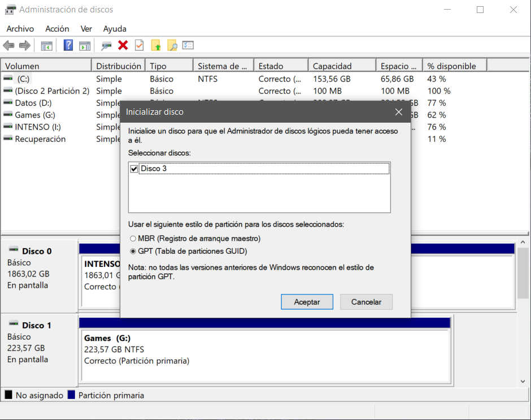Click the scroll up arrow in disk pane
Image resolution: width=531 pixels, height=420 pixels.
pos(523,242)
